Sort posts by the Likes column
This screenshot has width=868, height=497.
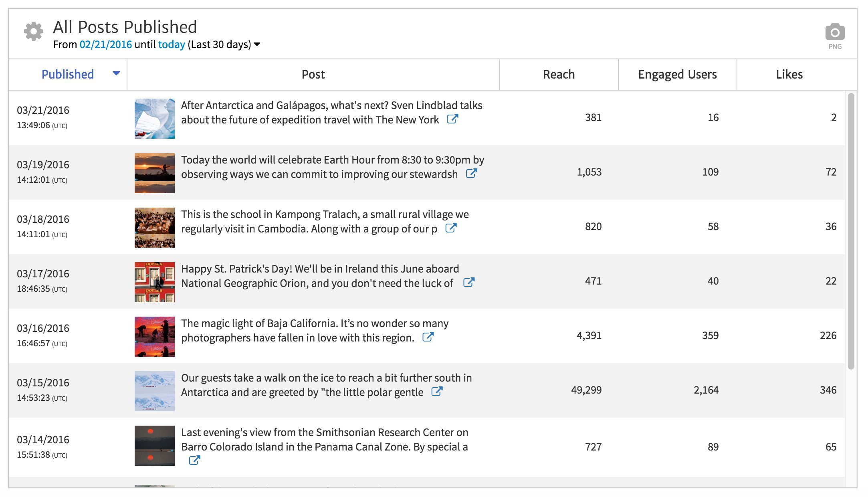(x=788, y=74)
